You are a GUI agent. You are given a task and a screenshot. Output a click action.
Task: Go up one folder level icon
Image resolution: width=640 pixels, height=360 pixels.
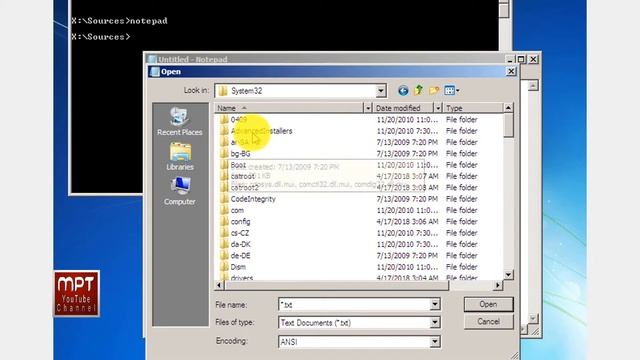tap(418, 90)
